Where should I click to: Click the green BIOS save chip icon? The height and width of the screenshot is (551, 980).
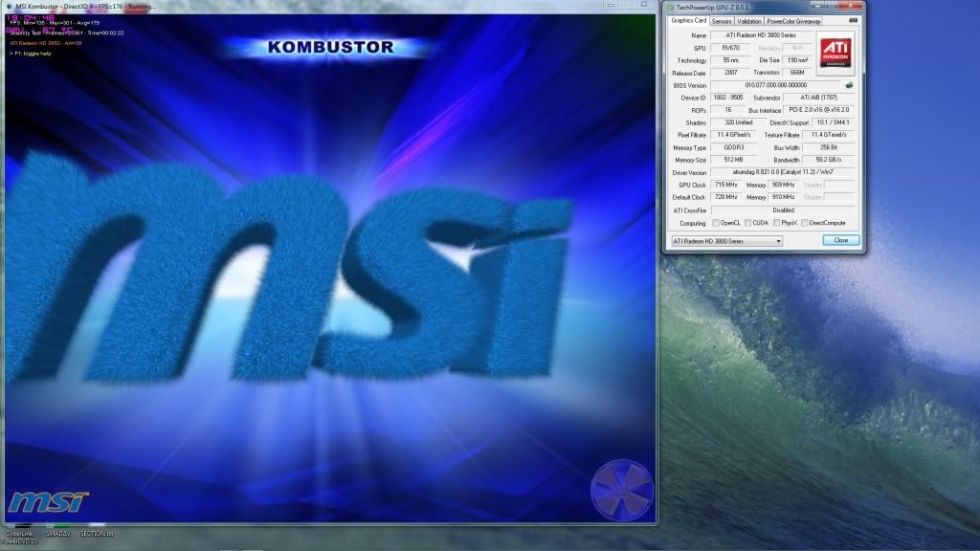pos(849,85)
